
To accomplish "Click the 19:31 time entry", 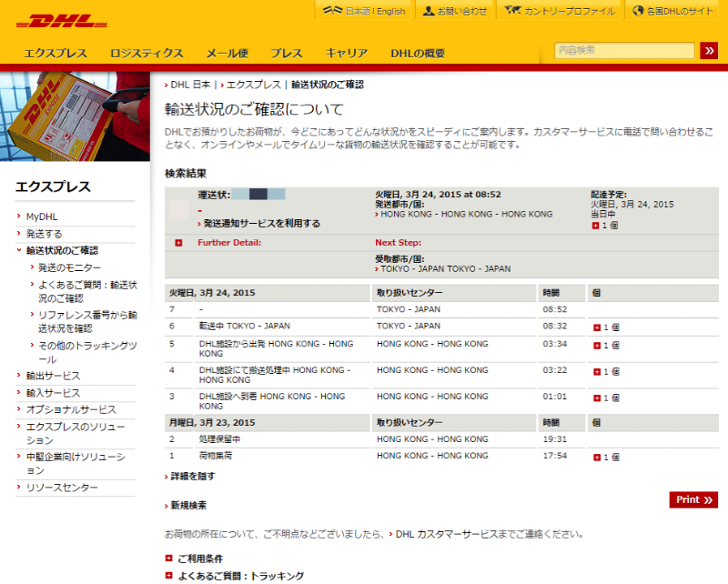I will [x=555, y=439].
